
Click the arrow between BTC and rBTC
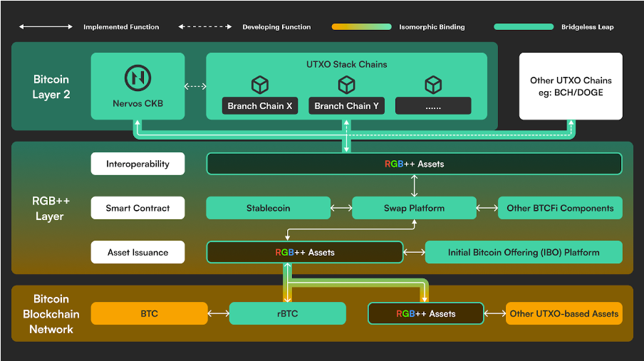click(217, 313)
